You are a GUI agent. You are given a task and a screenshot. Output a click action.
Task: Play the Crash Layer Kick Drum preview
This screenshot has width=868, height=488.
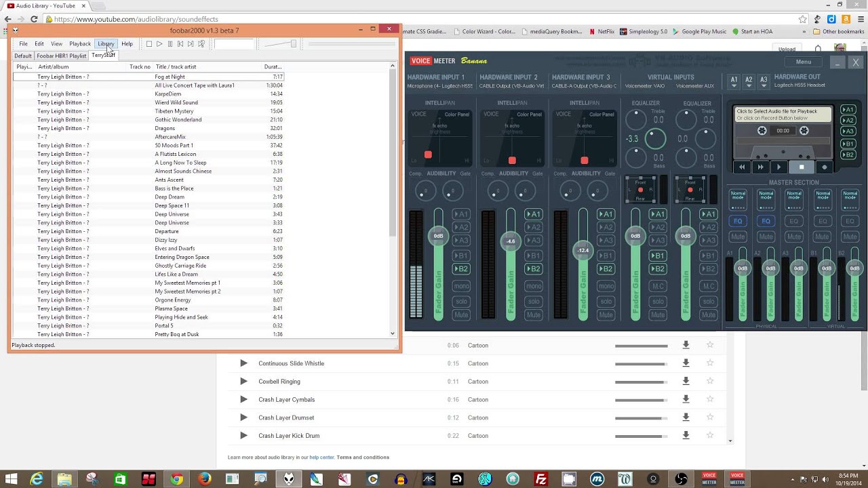pos(243,436)
